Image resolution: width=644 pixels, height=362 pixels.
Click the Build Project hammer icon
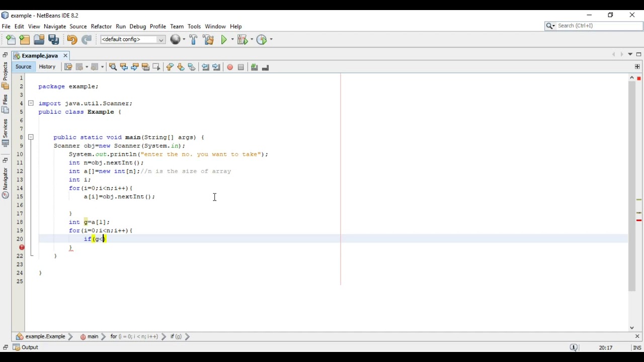194,39
